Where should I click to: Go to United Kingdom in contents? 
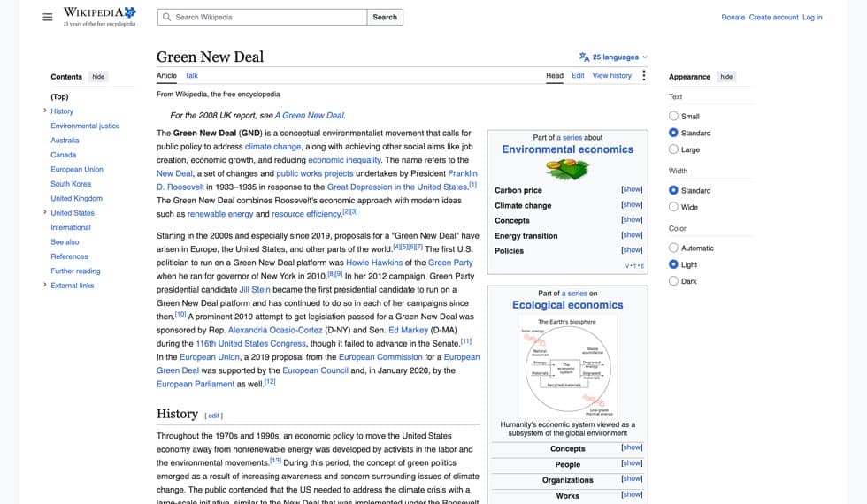tap(76, 198)
